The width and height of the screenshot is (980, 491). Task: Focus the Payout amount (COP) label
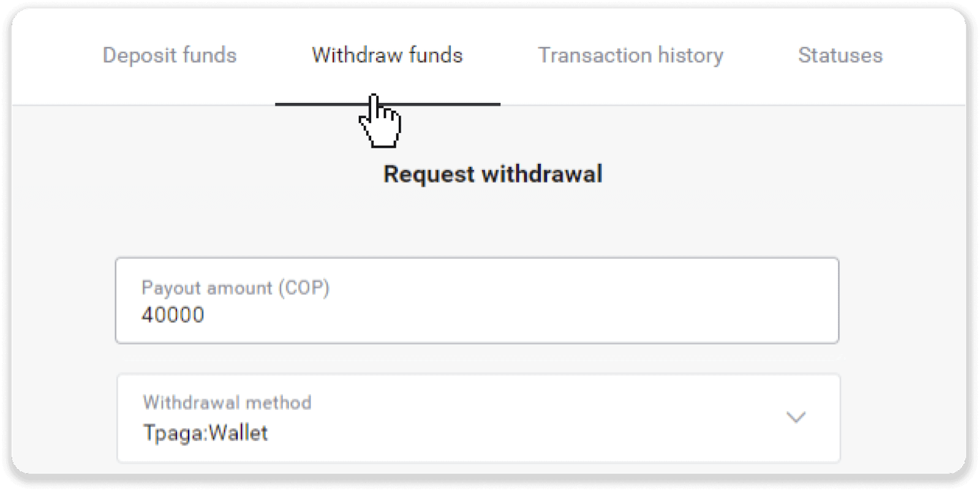pos(235,288)
